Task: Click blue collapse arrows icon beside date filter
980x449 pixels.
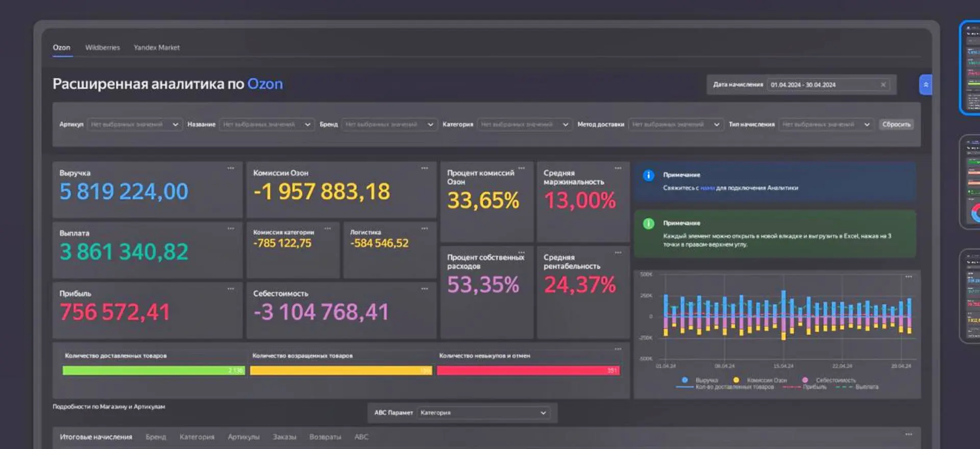Action: pyautogui.click(x=925, y=85)
